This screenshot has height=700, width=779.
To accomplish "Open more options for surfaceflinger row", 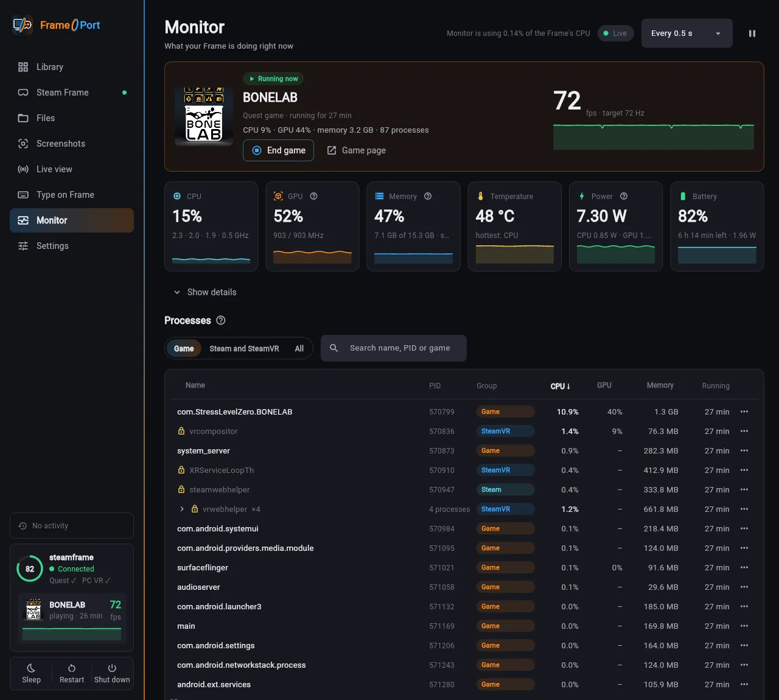I will pyautogui.click(x=744, y=568).
